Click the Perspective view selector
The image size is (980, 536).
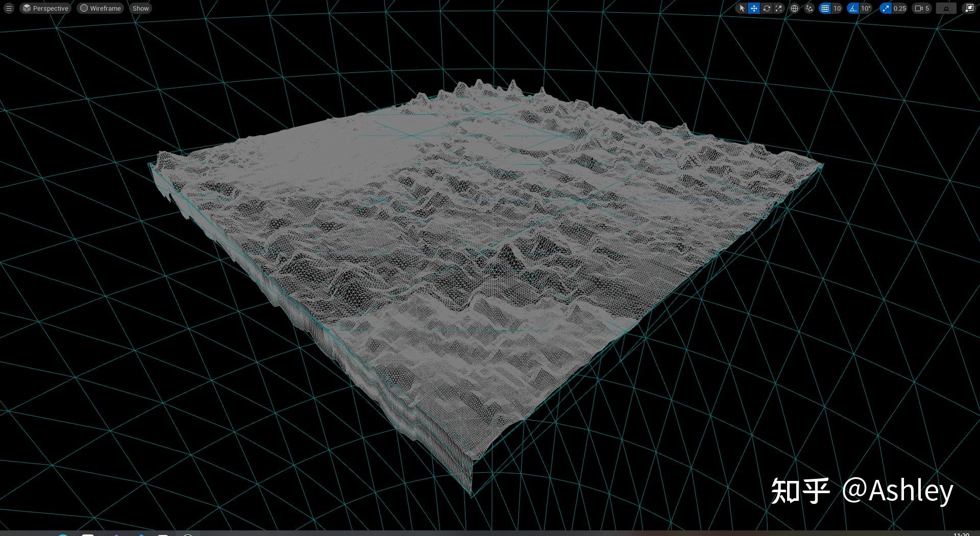point(45,8)
